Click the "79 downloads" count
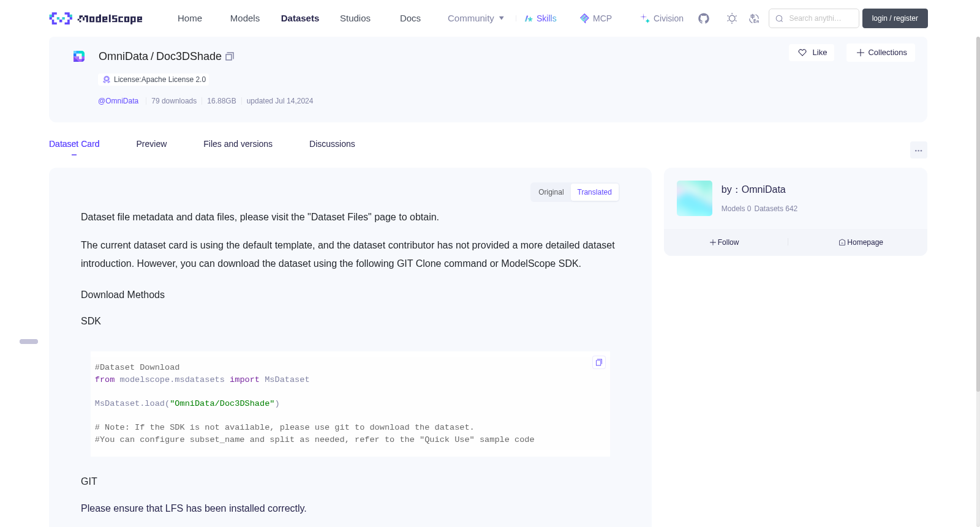This screenshot has width=980, height=527. 174,101
